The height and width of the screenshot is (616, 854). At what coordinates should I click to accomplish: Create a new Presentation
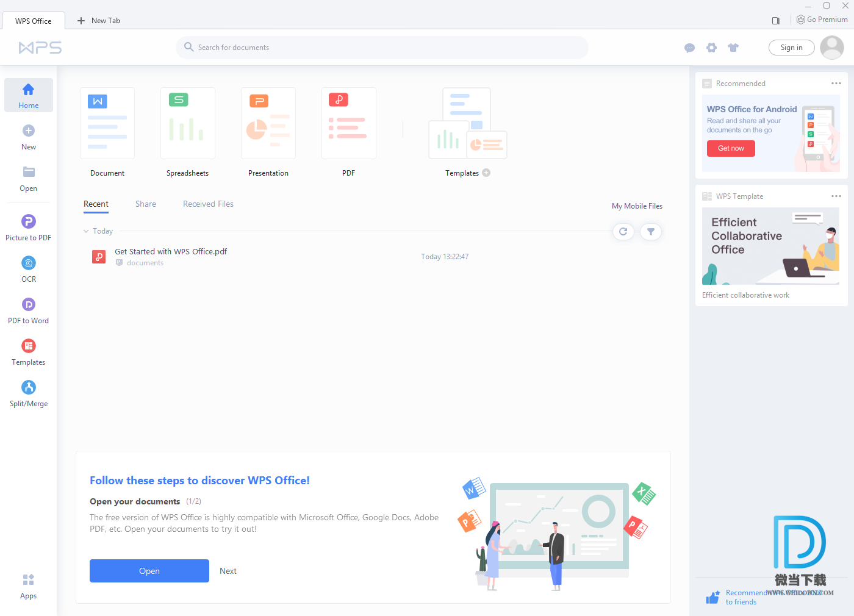pos(268,123)
